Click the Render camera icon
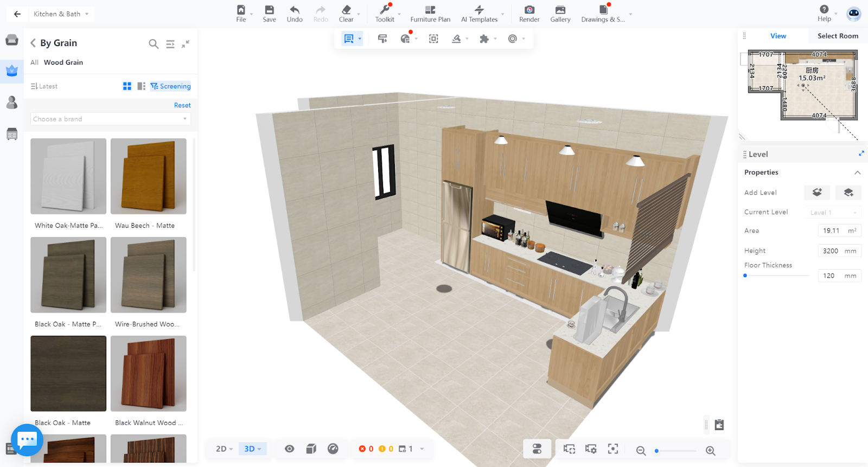Viewport: 868px width, 467px height. pos(529,10)
